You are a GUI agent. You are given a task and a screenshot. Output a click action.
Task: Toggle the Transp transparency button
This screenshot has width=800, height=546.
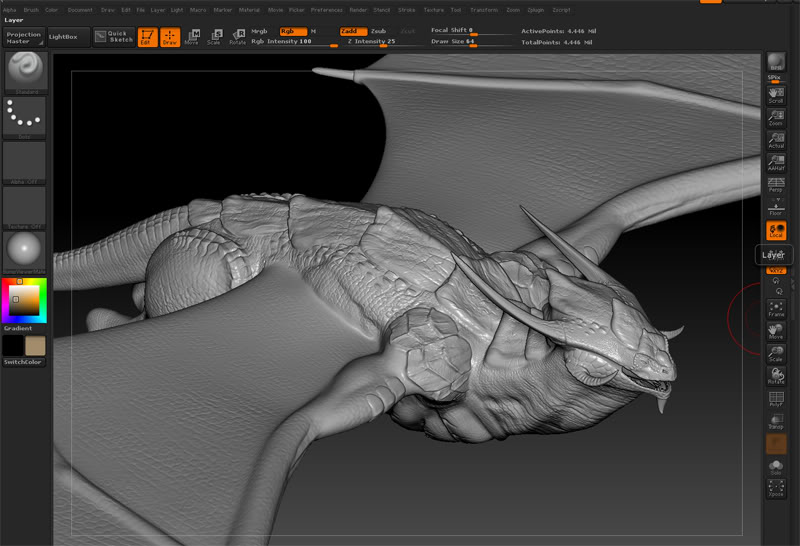(x=776, y=421)
